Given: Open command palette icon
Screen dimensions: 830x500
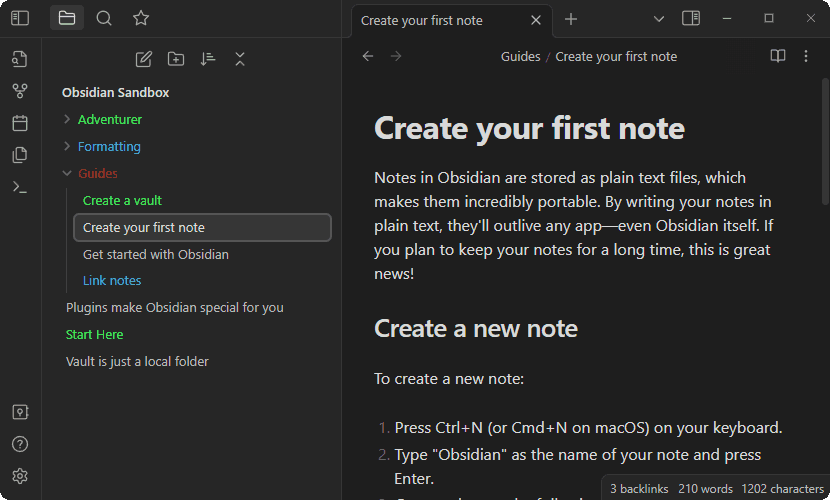Looking at the screenshot, I should click(x=20, y=187).
